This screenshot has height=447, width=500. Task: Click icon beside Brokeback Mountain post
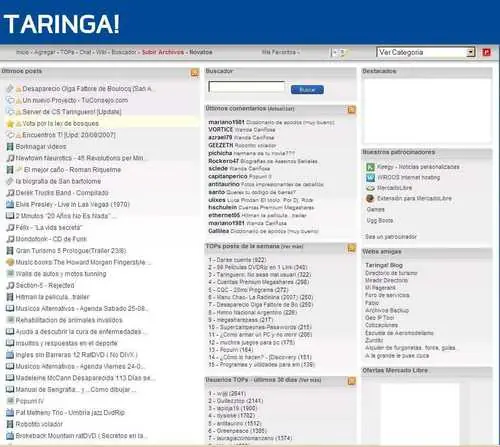tap(10, 436)
